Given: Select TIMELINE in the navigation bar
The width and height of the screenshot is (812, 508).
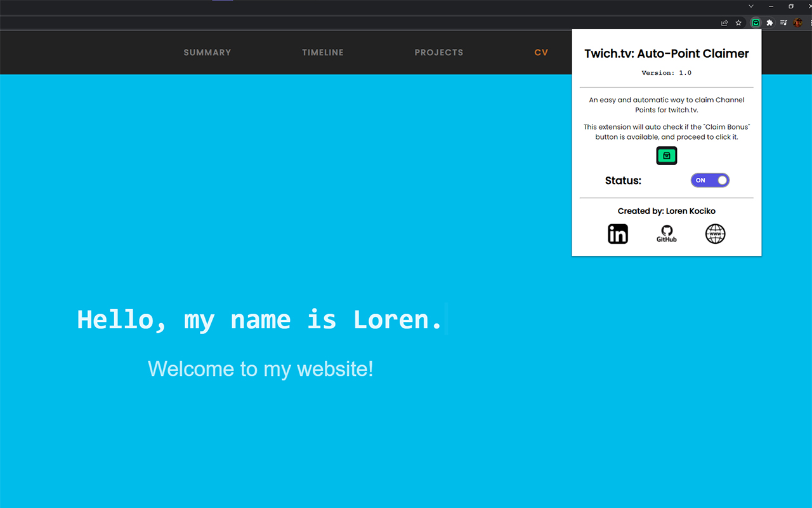Looking at the screenshot, I should pyautogui.click(x=322, y=52).
